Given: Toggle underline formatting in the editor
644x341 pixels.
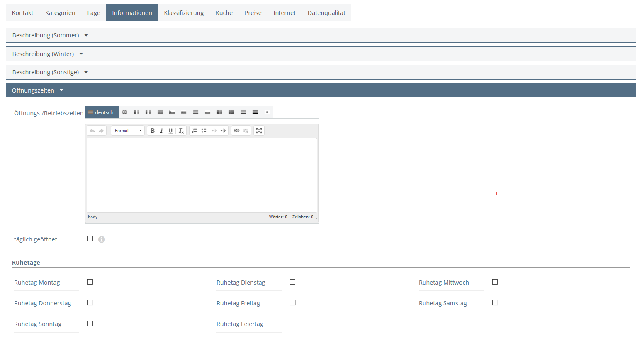Looking at the screenshot, I should tap(170, 131).
